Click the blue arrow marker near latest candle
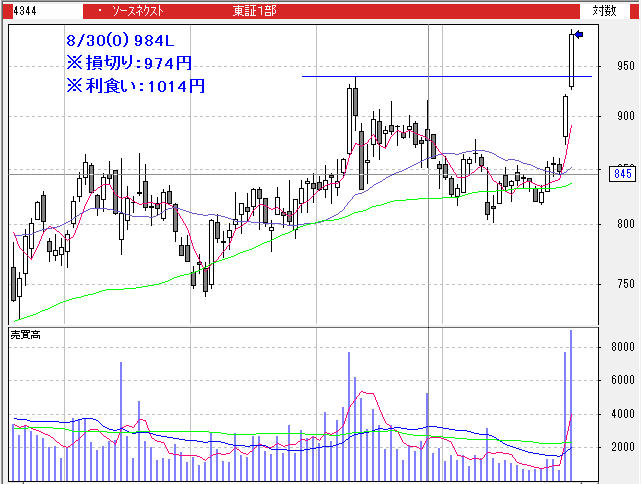The width and height of the screenshot is (641, 484). [x=579, y=36]
